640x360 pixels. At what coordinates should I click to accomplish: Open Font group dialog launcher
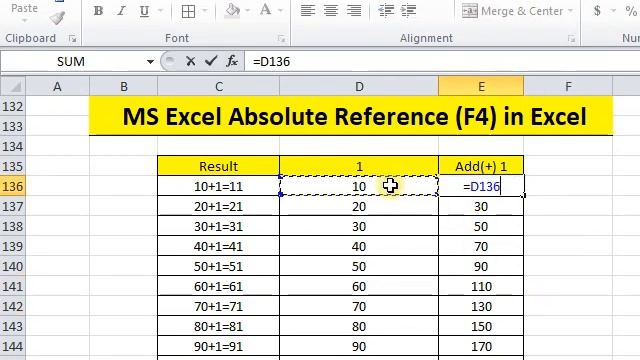(281, 38)
